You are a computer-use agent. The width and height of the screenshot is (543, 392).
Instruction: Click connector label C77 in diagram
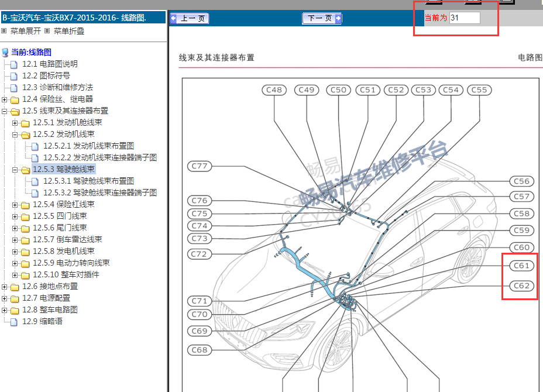pyautogui.click(x=200, y=166)
